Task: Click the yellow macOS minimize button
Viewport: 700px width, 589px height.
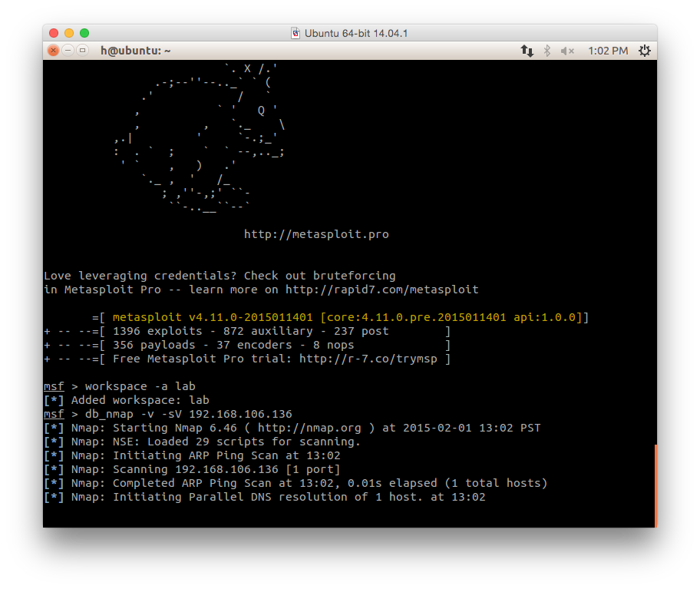Action: click(x=69, y=33)
